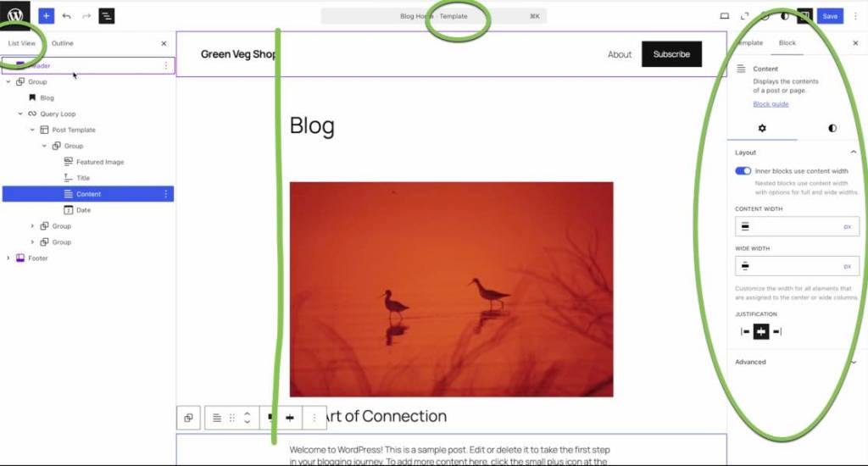
Task: Expand the Advanced panel section
Action: pyautogui.click(x=795, y=362)
